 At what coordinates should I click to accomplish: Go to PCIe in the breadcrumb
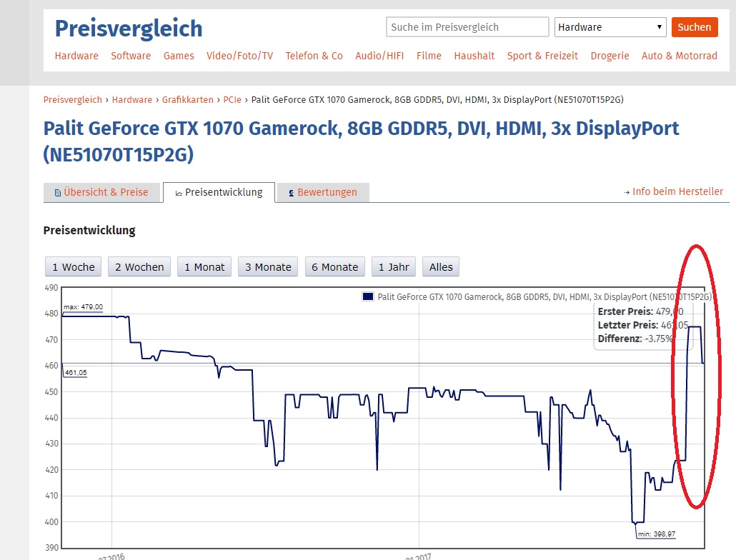coord(232,99)
